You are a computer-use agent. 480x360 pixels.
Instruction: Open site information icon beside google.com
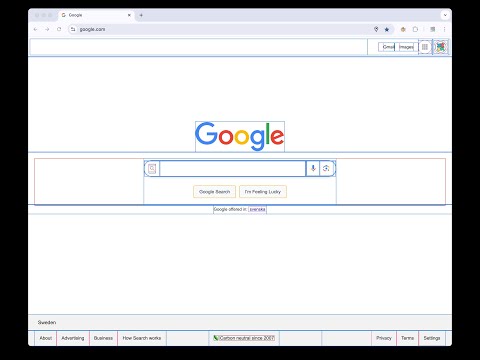click(73, 29)
